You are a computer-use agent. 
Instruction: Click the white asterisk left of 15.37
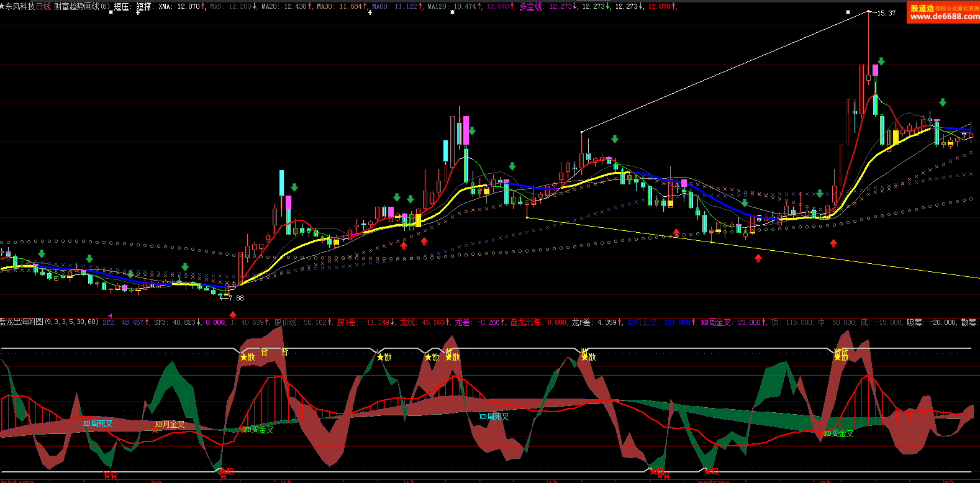[x=848, y=12]
